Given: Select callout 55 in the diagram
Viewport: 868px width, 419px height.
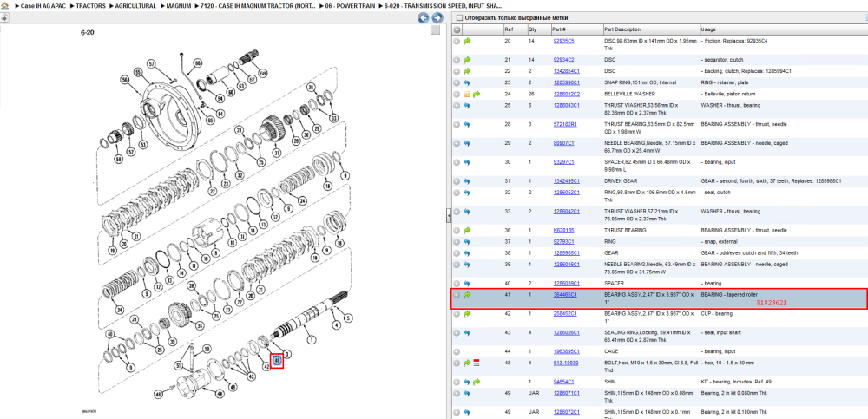Looking at the screenshot, I should tap(138, 73).
